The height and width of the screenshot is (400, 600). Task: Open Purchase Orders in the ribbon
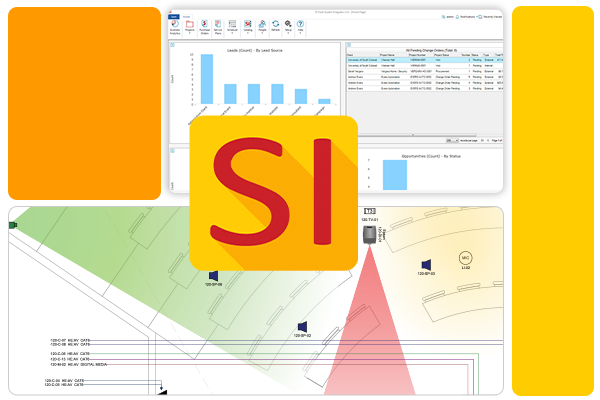click(x=204, y=28)
